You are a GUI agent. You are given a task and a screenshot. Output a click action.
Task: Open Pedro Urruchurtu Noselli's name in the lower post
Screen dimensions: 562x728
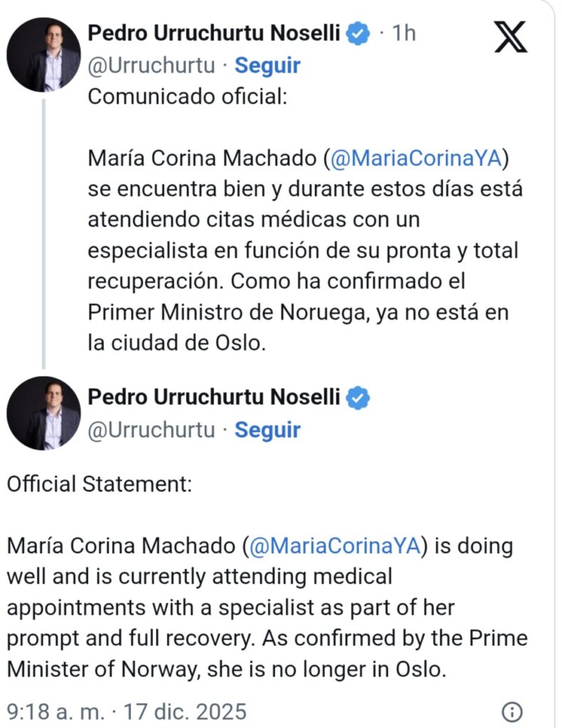(213, 398)
